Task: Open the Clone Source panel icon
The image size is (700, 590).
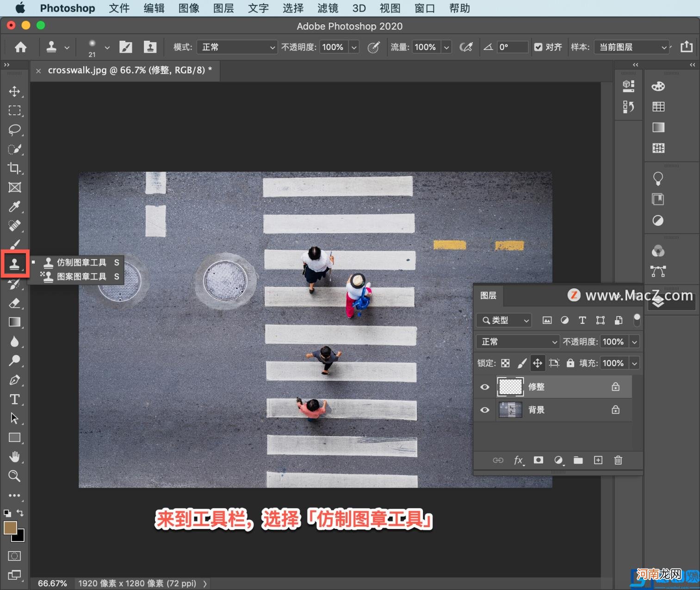Action: (x=150, y=47)
